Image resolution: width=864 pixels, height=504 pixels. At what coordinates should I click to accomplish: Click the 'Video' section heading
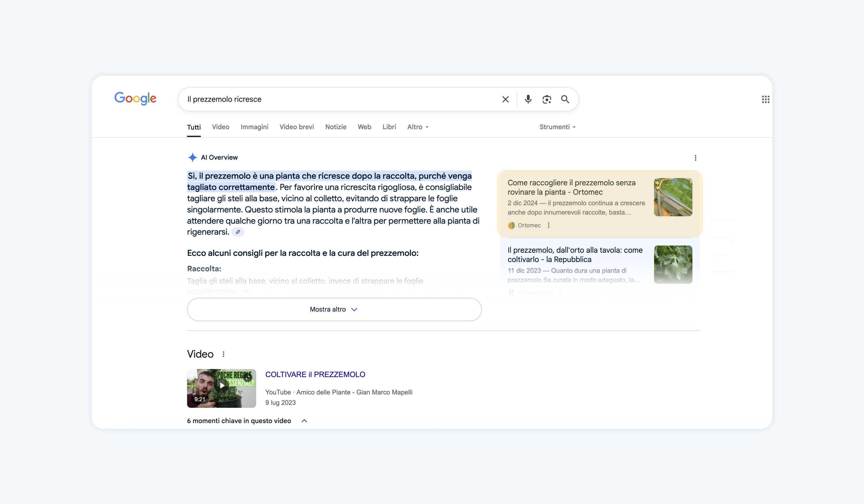[200, 354]
